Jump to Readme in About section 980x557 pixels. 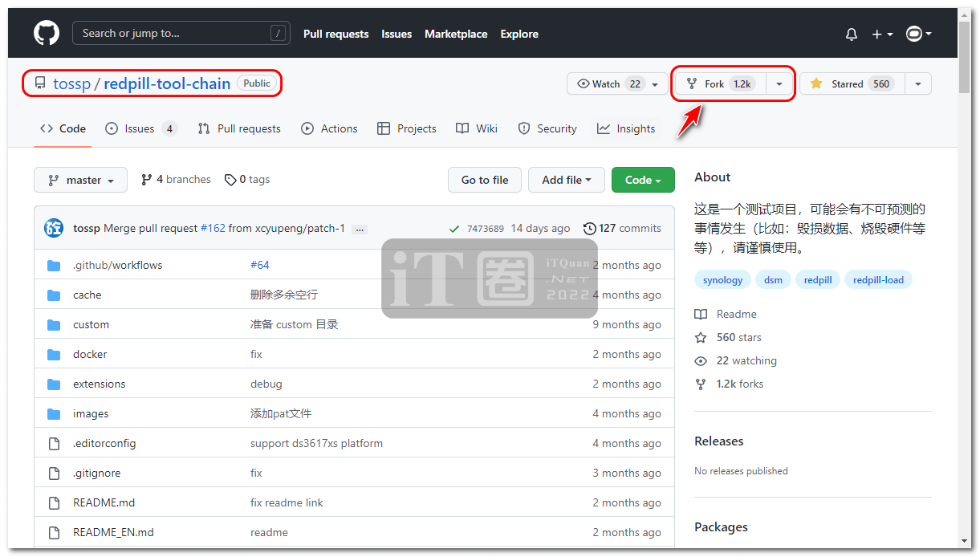726,314
